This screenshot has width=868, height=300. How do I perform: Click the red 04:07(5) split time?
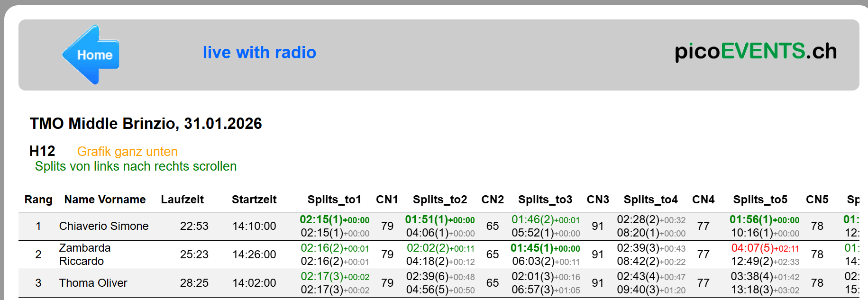(752, 248)
